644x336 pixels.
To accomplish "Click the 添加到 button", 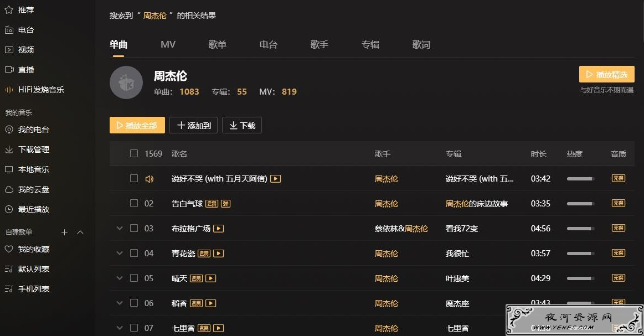I will (x=193, y=125).
